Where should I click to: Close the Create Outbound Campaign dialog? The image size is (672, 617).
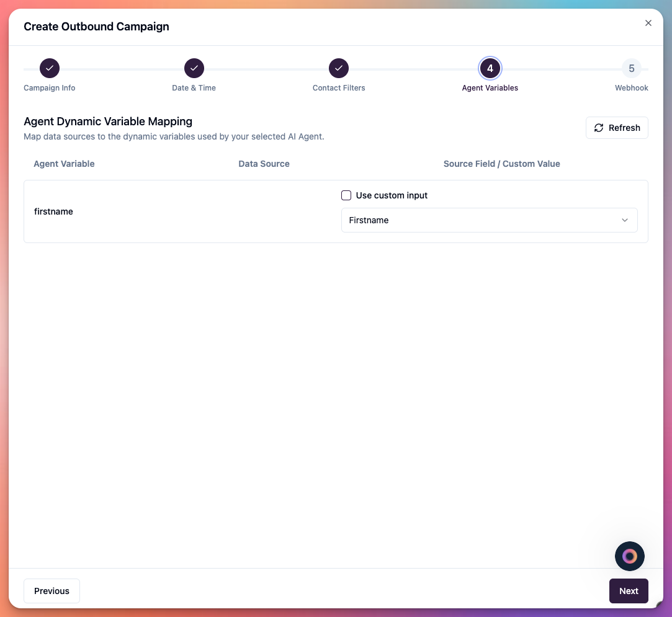coord(648,23)
